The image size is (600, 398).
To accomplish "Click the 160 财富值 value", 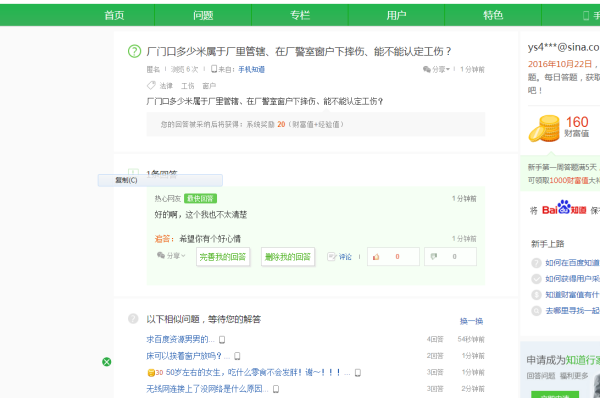I will point(577,122).
